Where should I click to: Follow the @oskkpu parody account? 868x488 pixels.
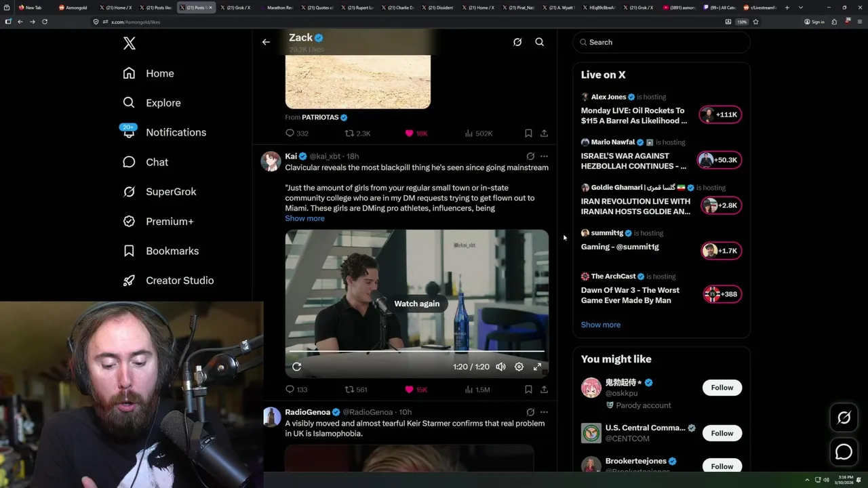[722, 388]
